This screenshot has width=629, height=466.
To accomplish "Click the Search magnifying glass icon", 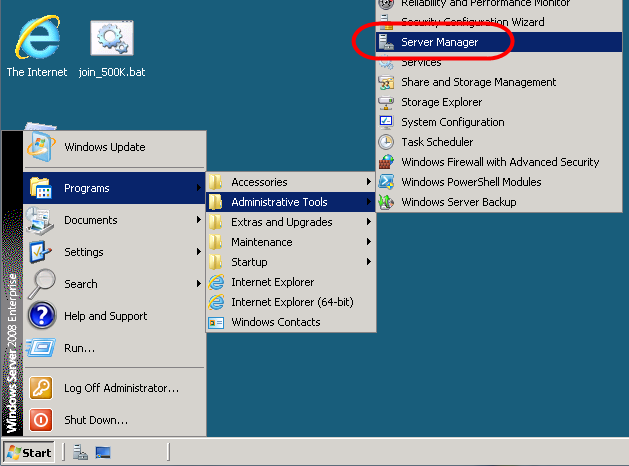I will [41, 284].
